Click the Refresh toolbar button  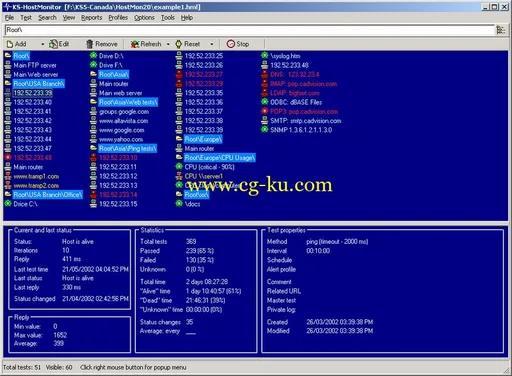pyautogui.click(x=146, y=44)
